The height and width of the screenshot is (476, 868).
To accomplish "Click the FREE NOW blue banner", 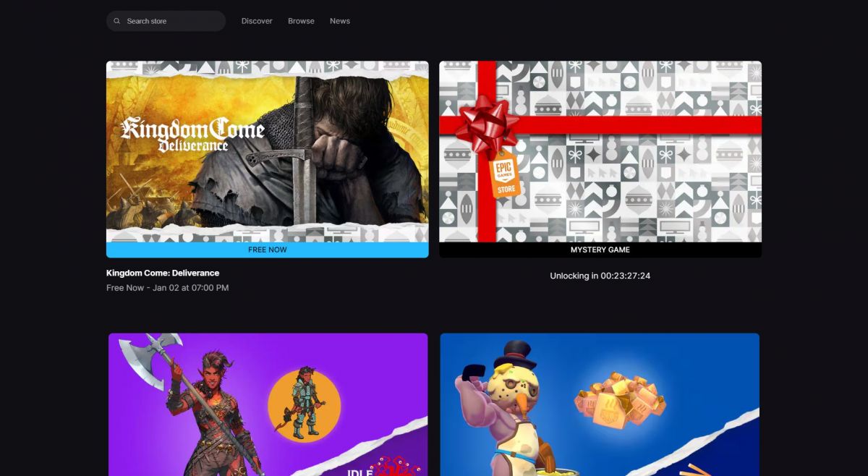I will pos(268,250).
